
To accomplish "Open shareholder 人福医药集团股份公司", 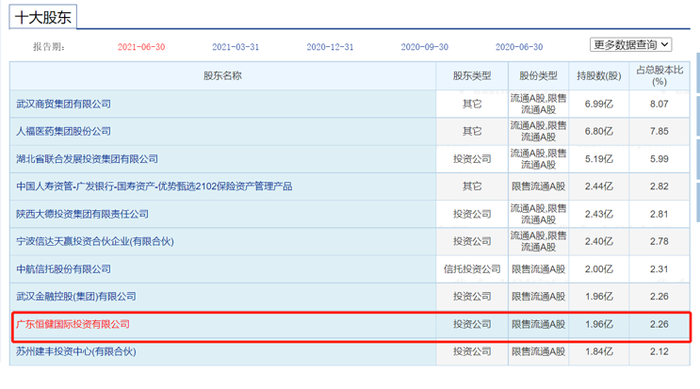I will click(x=63, y=131).
